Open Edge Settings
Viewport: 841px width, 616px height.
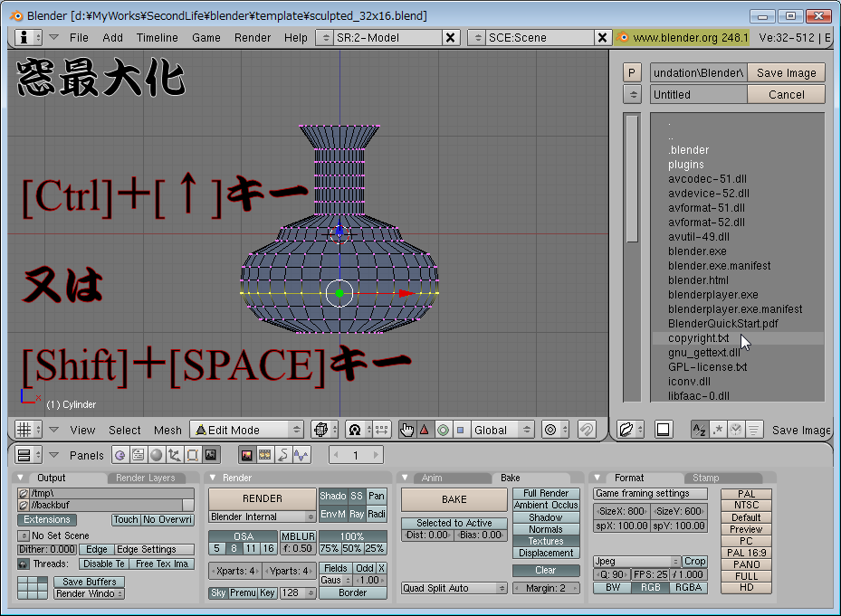tap(154, 550)
